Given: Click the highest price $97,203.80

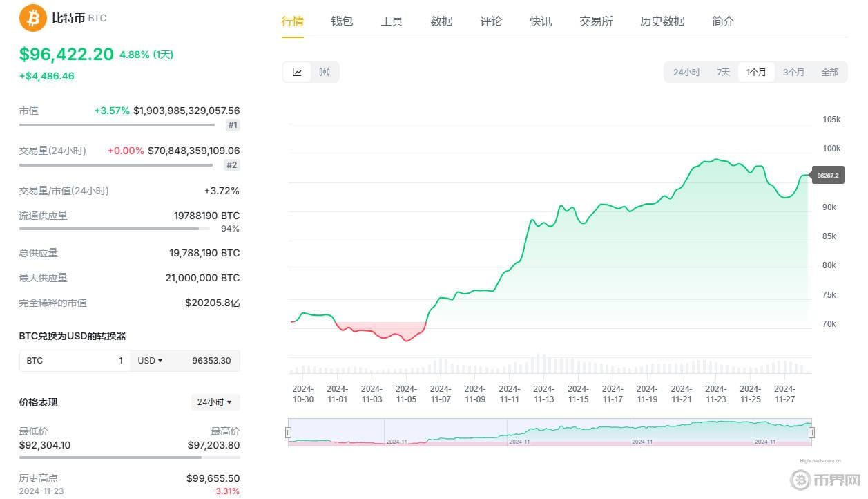Looking at the screenshot, I should tap(214, 445).
